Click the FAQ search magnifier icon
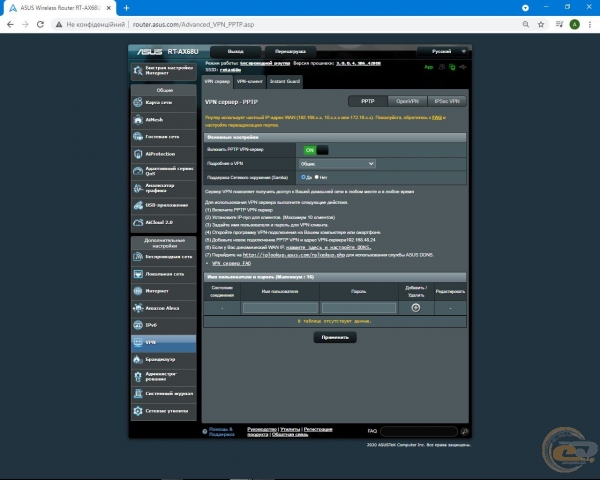This screenshot has width=600, height=480. [465, 431]
